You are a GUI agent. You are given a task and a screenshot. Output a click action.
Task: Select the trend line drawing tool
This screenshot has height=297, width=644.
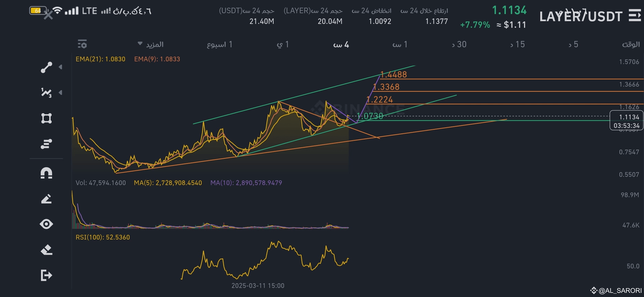[46, 67]
